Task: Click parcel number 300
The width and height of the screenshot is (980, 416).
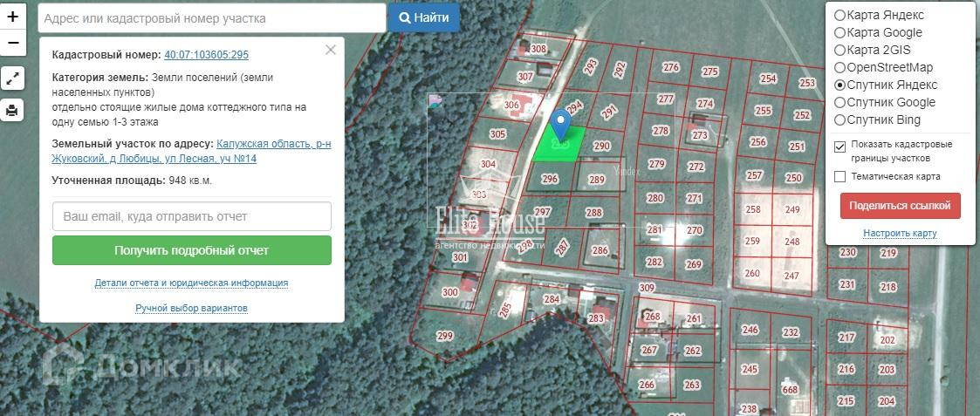Action: (450, 291)
